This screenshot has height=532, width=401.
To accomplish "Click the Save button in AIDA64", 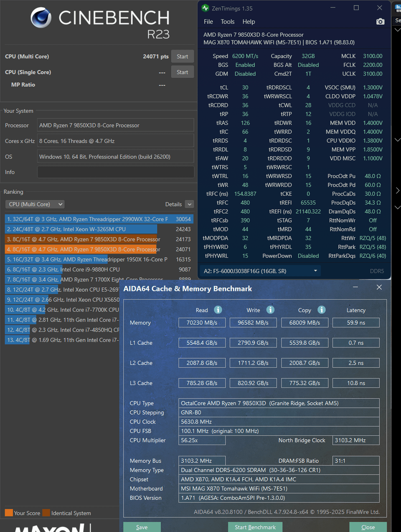I will [x=142, y=527].
